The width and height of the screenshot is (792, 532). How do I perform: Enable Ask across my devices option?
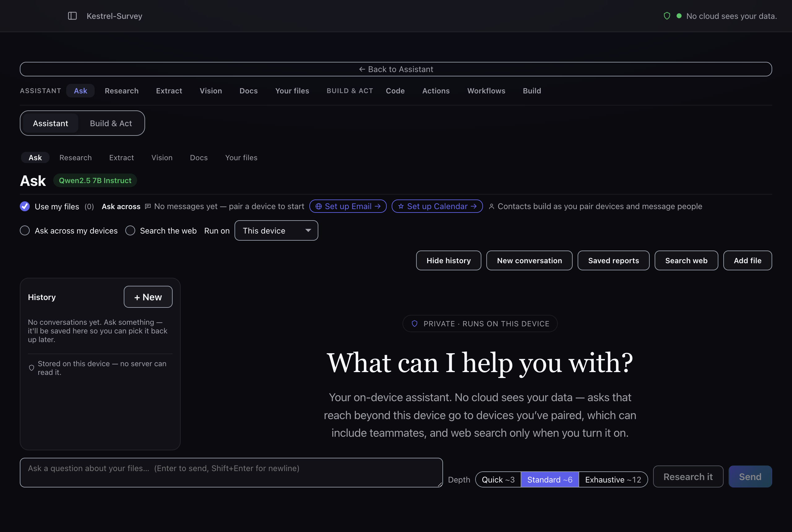point(25,231)
